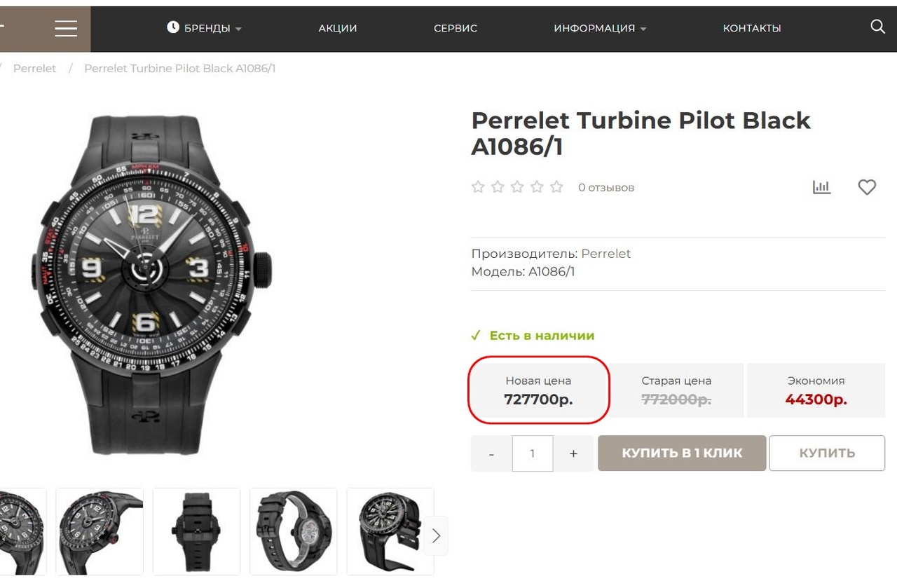Click the compare chart icon
The height and width of the screenshot is (588, 897).
click(821, 187)
